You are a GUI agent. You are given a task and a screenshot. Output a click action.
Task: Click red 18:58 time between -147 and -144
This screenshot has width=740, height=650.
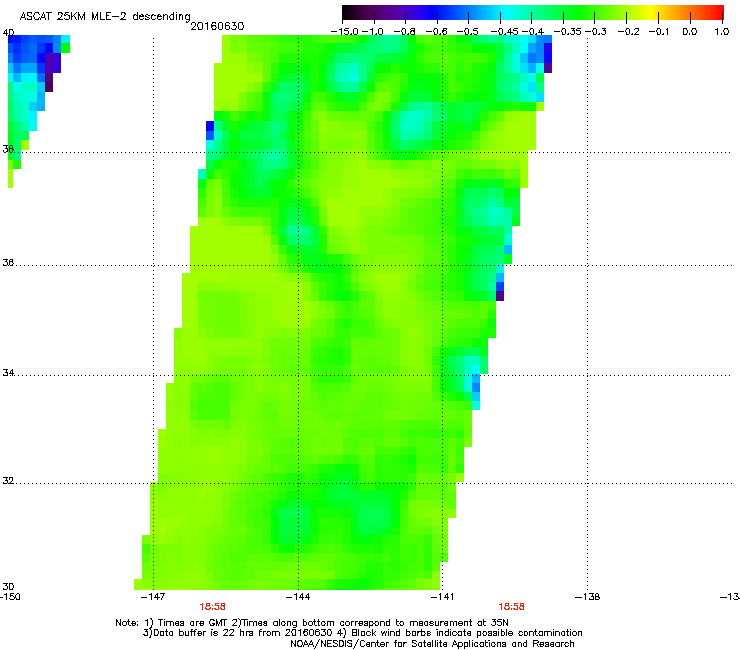coord(212,607)
